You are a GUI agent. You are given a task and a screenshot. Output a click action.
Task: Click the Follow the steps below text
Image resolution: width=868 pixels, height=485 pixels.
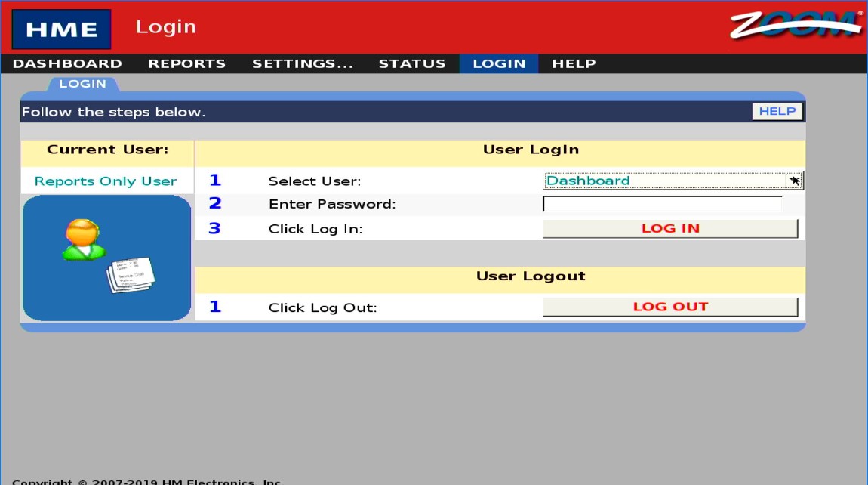point(113,112)
